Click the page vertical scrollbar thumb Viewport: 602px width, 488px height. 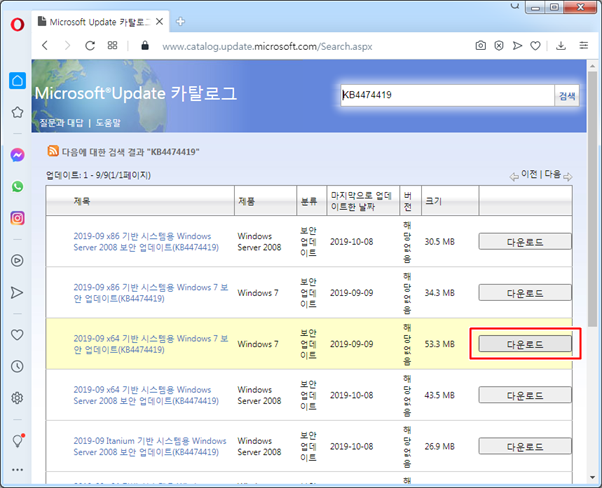tap(592, 199)
